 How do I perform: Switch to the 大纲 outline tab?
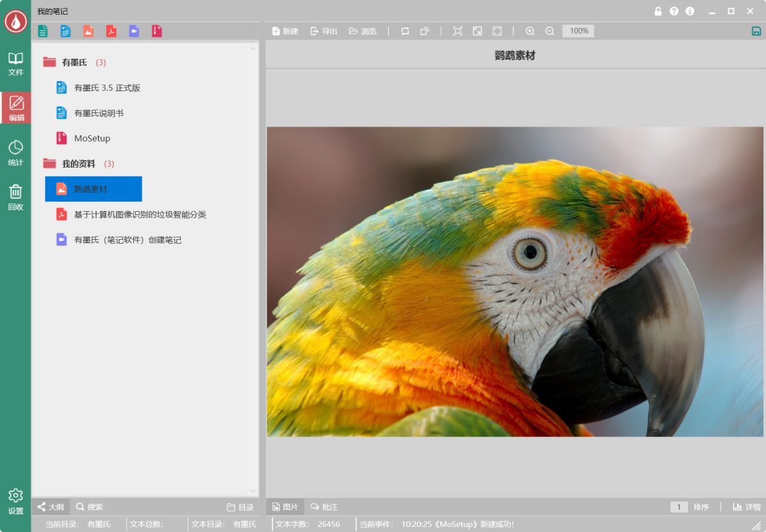pos(50,507)
